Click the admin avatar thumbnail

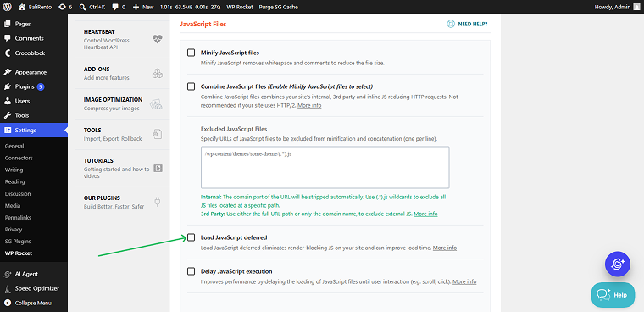click(x=636, y=7)
